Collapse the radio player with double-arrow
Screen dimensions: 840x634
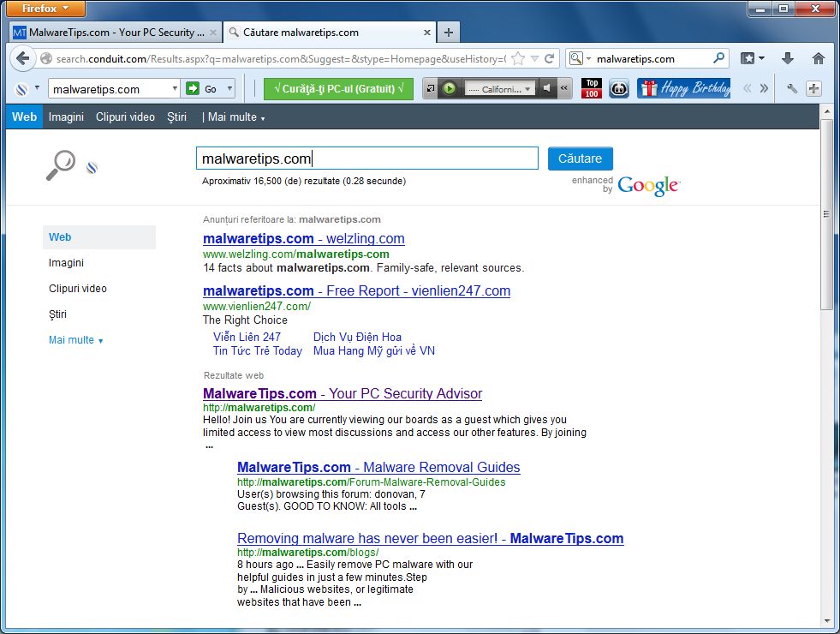[564, 88]
